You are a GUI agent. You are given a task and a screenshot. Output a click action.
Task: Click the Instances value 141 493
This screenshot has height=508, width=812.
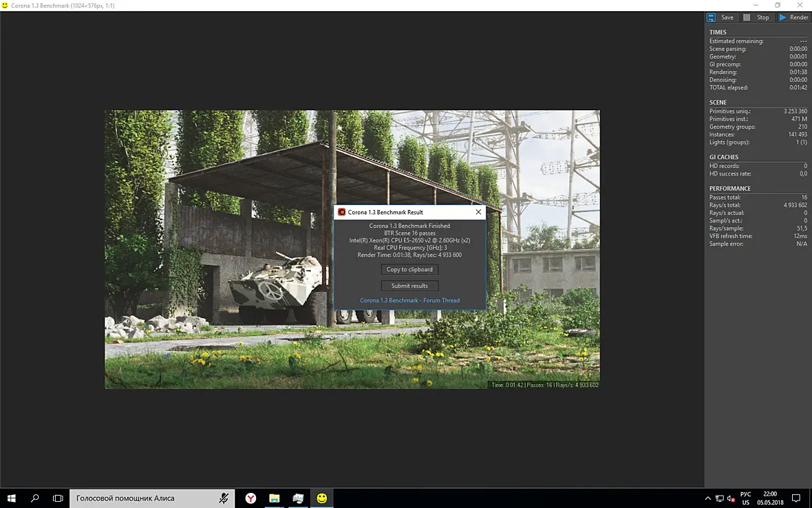798,135
